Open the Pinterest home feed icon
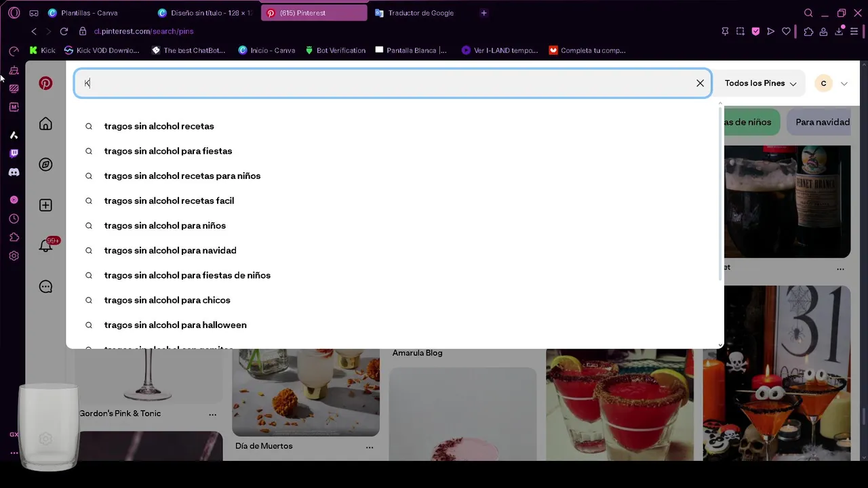Screen dimensions: 868x488 pos(45,123)
